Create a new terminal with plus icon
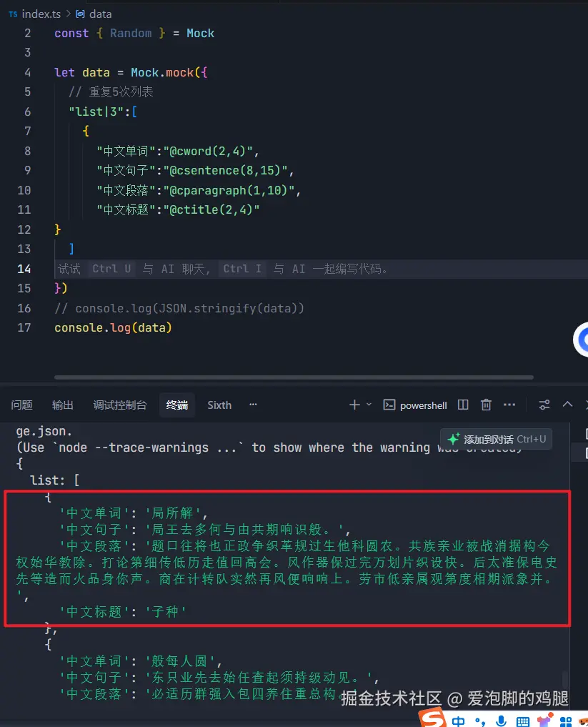This screenshot has width=588, height=727. pos(354,405)
